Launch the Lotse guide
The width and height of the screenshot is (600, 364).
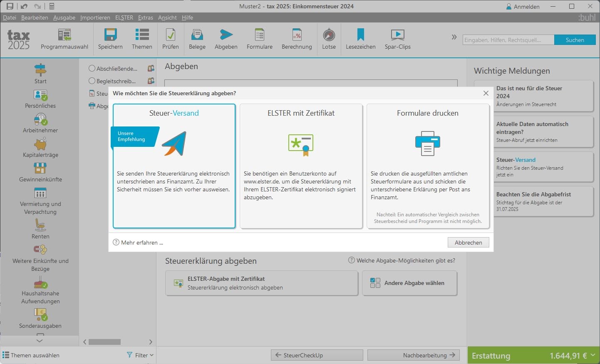pos(329,40)
